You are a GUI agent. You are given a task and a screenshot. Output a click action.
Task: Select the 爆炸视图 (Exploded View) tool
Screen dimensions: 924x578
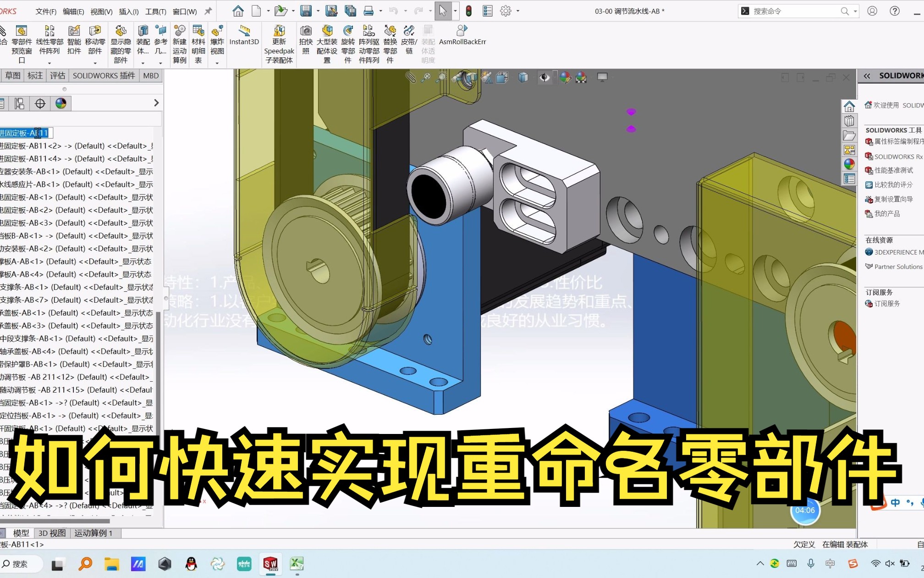click(x=217, y=41)
